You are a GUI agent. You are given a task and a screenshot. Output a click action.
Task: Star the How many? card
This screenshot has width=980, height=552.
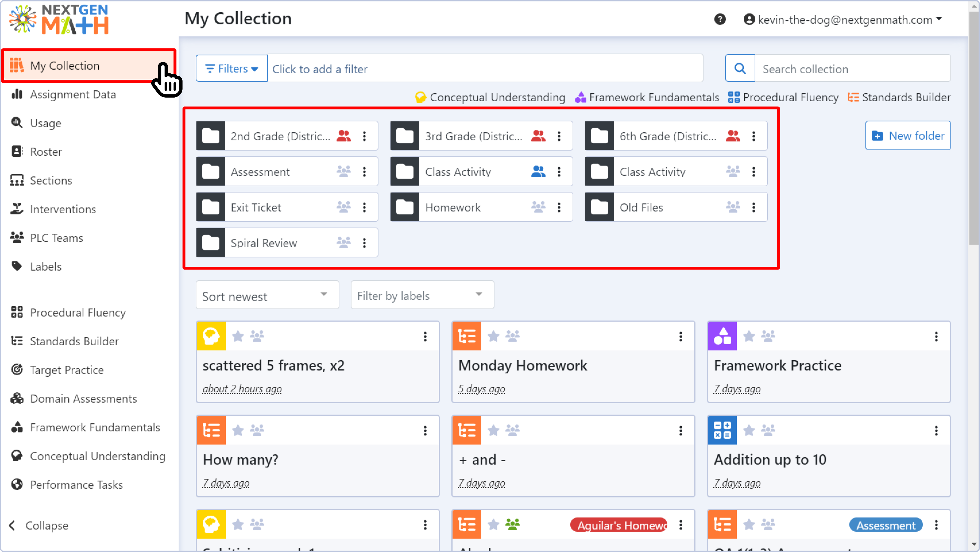[x=238, y=430]
